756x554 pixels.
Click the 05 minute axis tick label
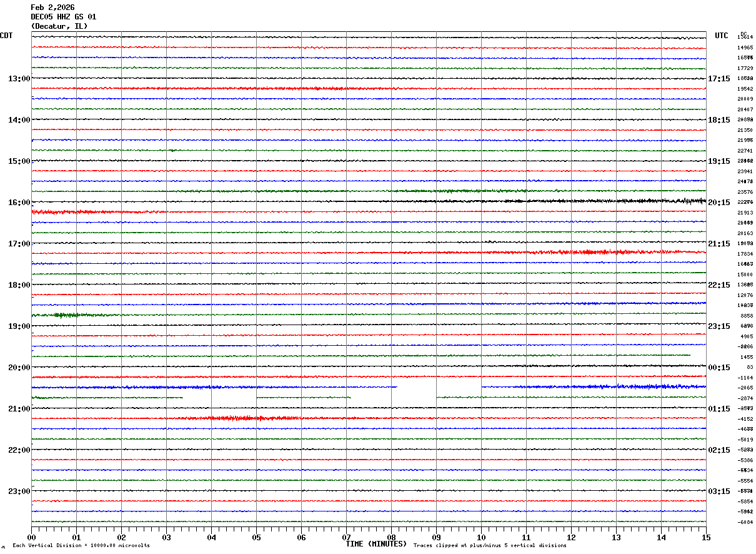coord(256,537)
